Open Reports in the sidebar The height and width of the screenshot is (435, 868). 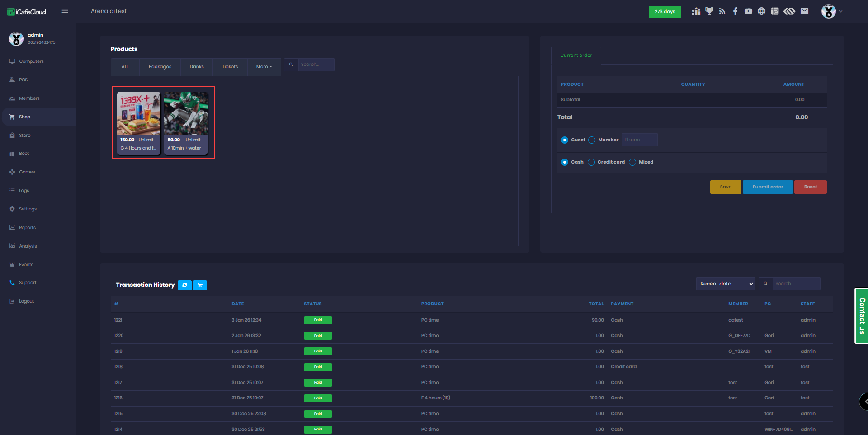(27, 228)
